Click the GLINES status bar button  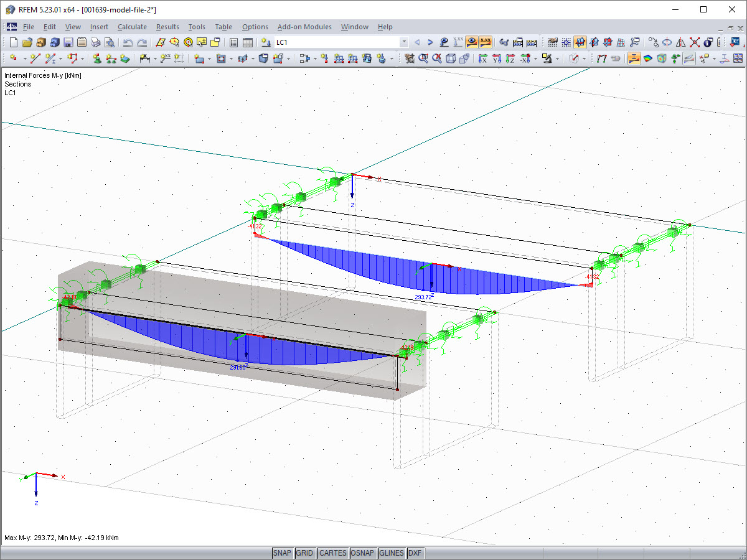click(391, 553)
